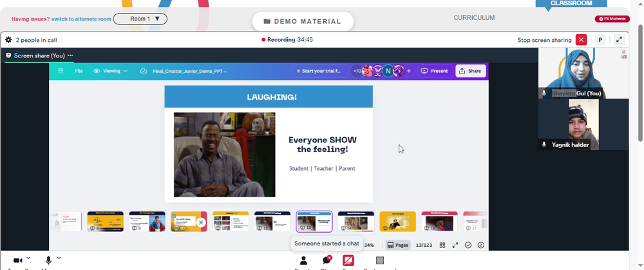Toggle the microphone mute button

coord(48,260)
